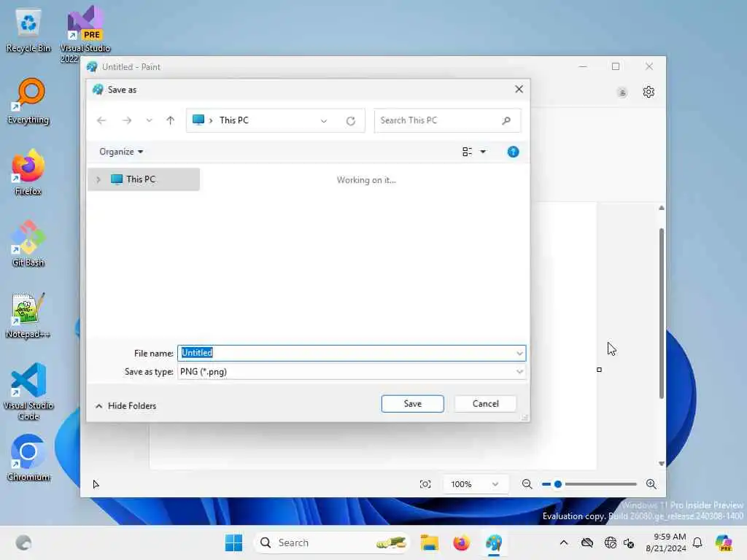Image resolution: width=747 pixels, height=560 pixels.
Task: Select the Firefox desktop shortcut
Action: point(28,173)
